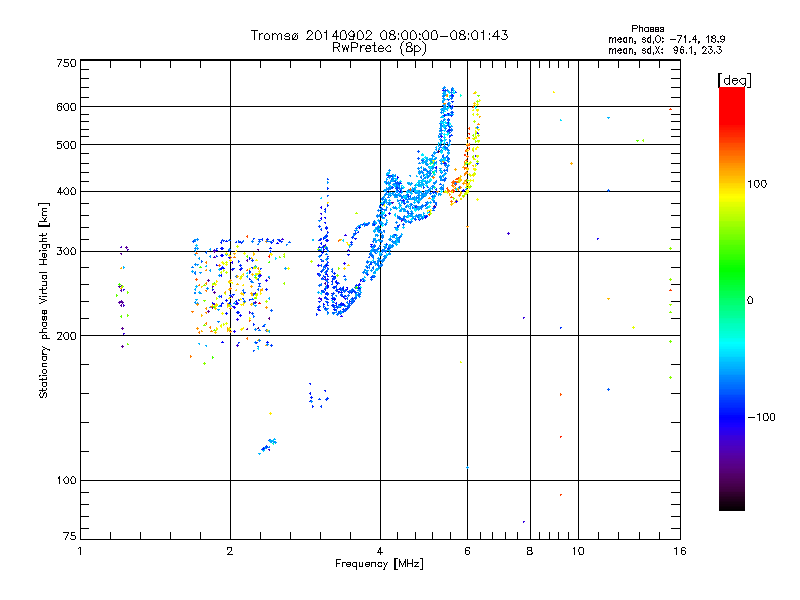Click the y-axis tick label '500'

[66, 145]
